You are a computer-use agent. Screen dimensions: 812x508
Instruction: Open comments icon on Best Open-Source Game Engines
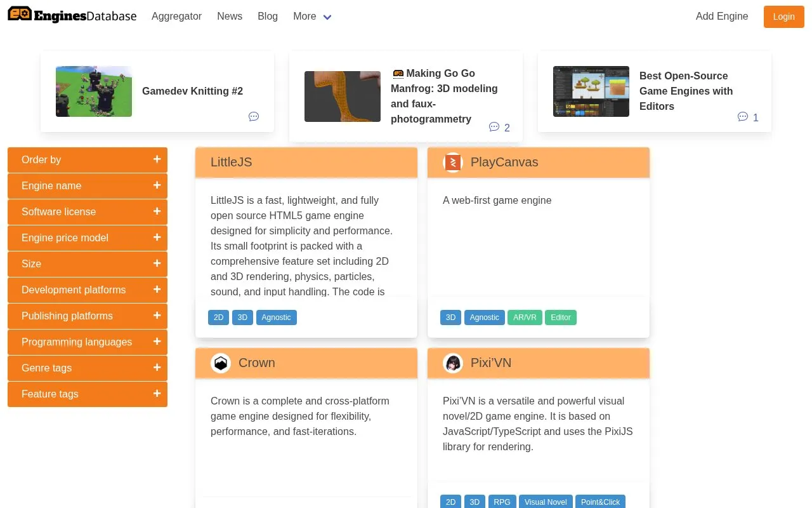click(x=743, y=117)
